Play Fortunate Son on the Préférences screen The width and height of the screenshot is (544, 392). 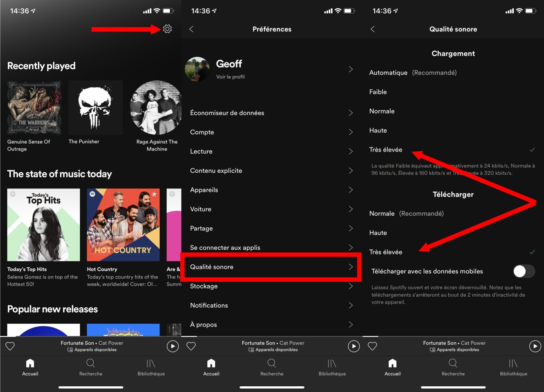[x=354, y=346]
